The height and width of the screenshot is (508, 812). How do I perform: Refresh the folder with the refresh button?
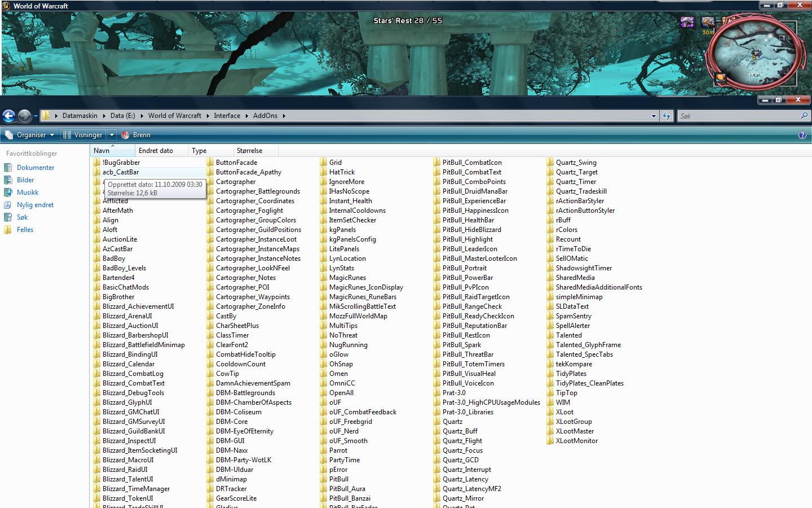(x=667, y=116)
